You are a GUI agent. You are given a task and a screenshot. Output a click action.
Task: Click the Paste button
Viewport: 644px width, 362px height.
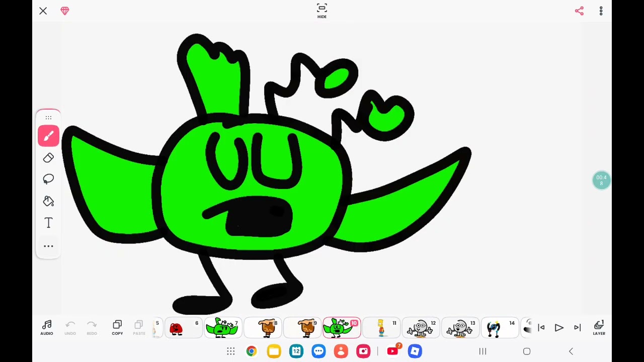(139, 328)
